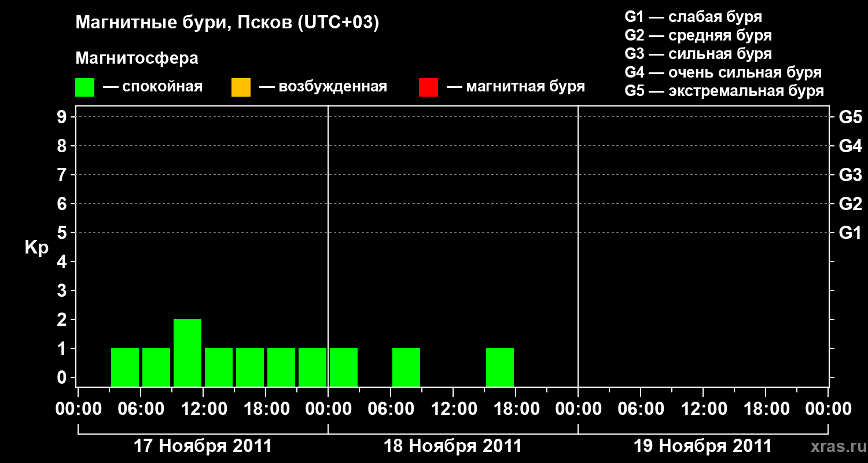Image resolution: width=868 pixels, height=463 pixels.
Task: Click the 17 Ноября 15:00–18:00 green bar
Action: point(250,367)
